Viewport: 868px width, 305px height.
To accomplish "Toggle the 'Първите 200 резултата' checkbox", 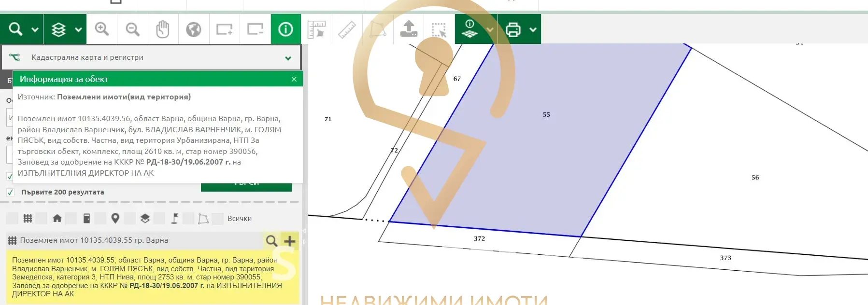I will [x=10, y=192].
